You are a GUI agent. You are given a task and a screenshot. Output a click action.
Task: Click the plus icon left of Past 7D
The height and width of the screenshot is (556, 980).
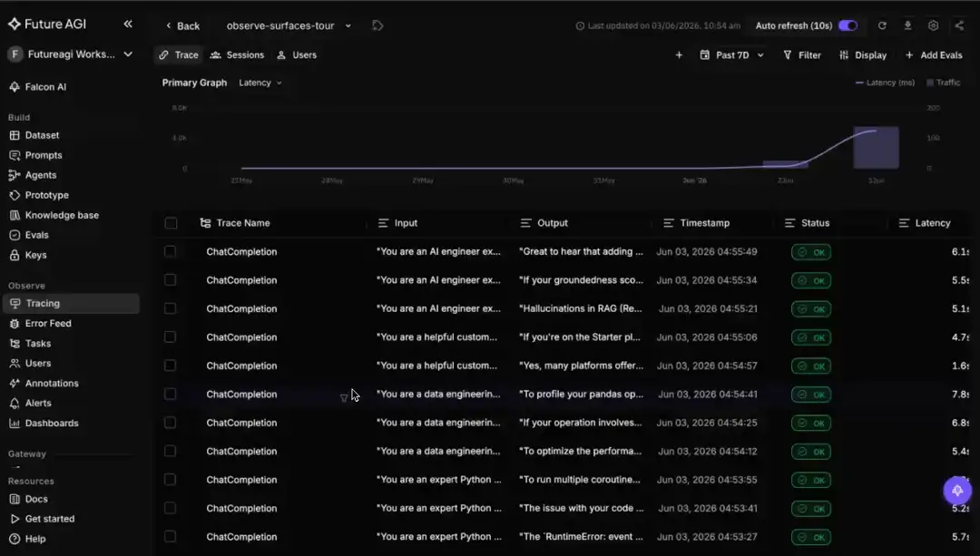(x=679, y=55)
